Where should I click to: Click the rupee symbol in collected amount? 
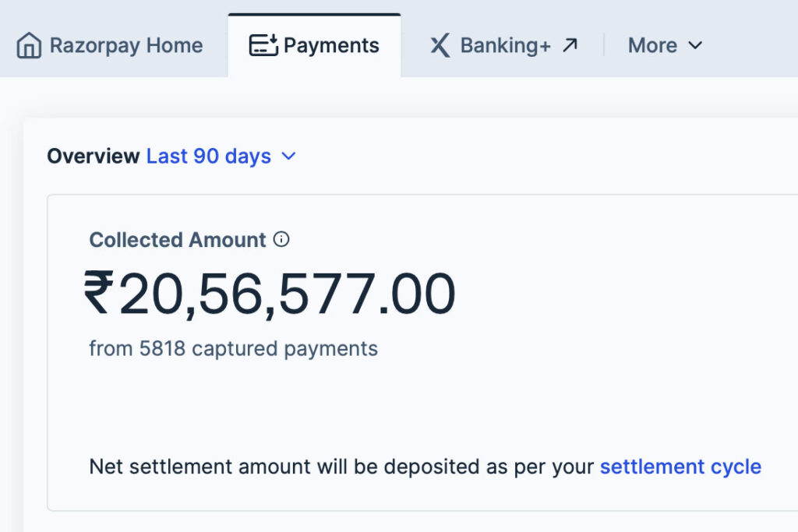pyautogui.click(x=99, y=293)
